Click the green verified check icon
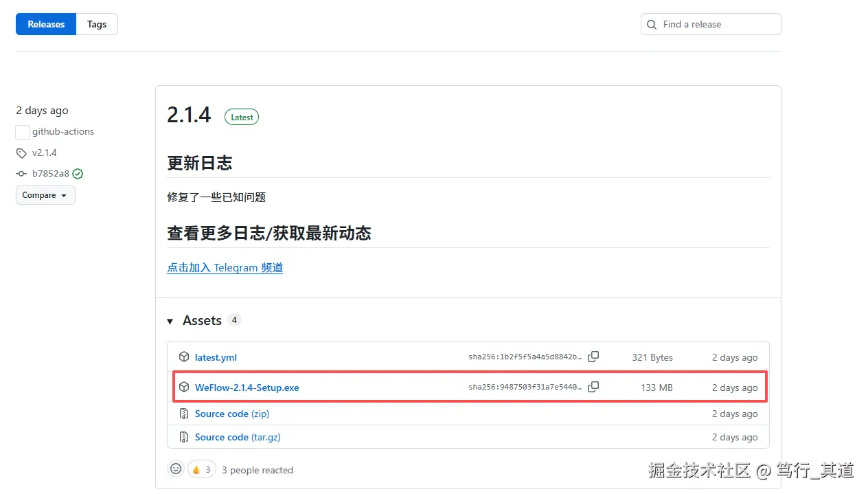Screen dimensions: 868x494 [x=78, y=174]
